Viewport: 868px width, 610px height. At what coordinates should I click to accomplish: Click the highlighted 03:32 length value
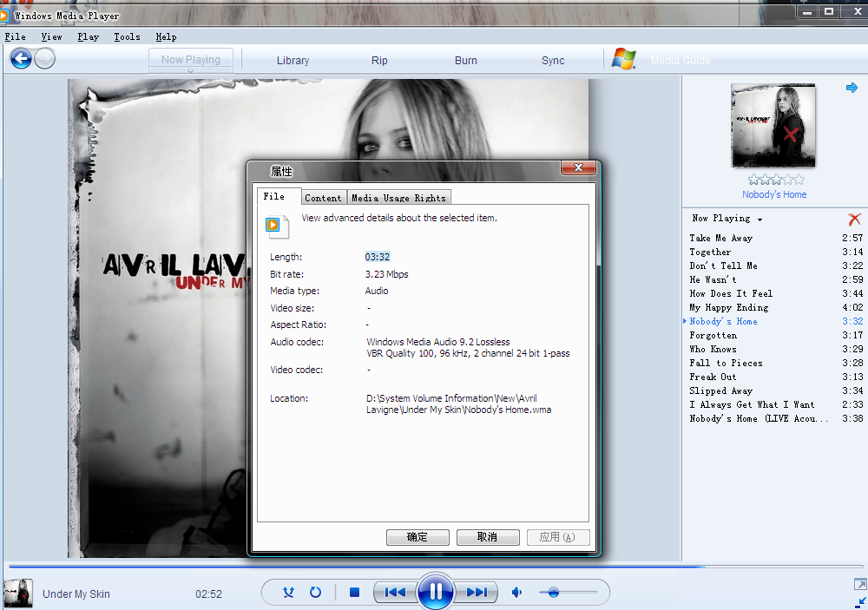pos(378,257)
